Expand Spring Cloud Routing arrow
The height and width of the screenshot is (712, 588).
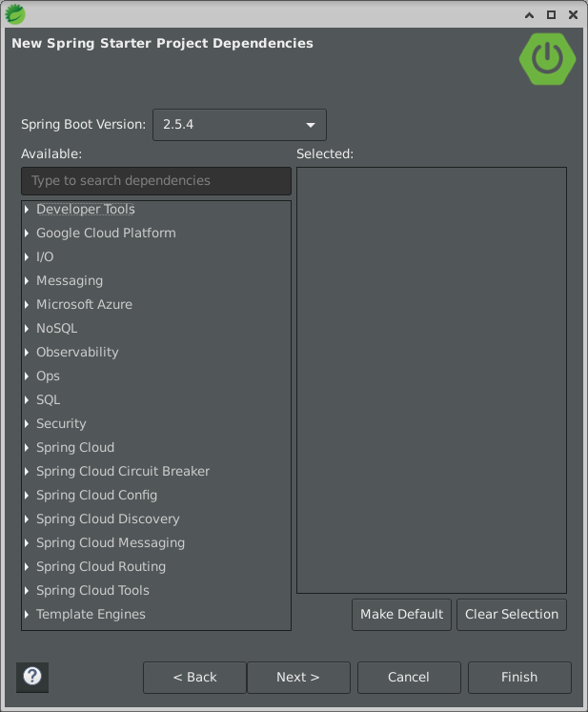pyautogui.click(x=27, y=567)
